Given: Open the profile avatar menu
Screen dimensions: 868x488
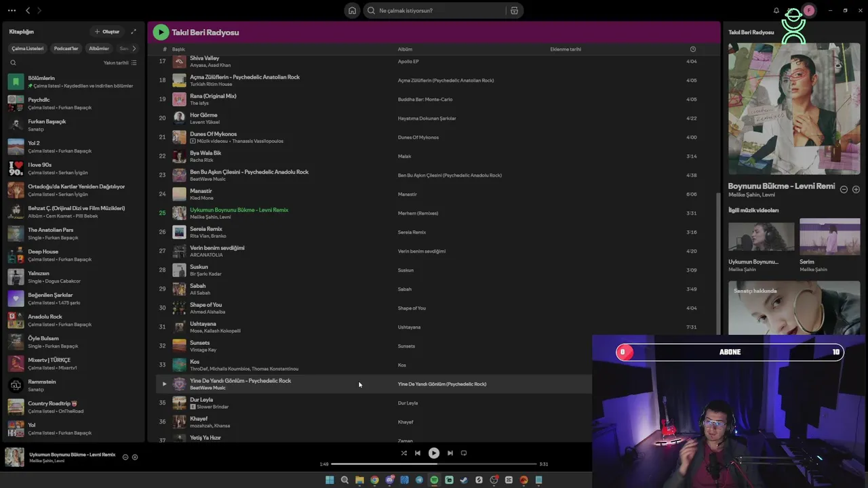Looking at the screenshot, I should pos(809,10).
